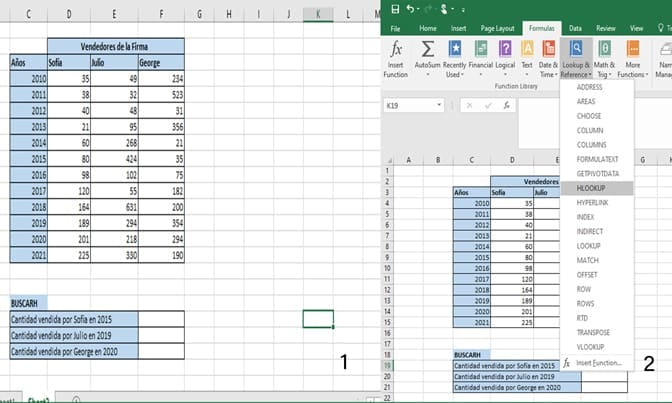
Task: Click the AutoSum sigma icon
Action: (x=427, y=49)
